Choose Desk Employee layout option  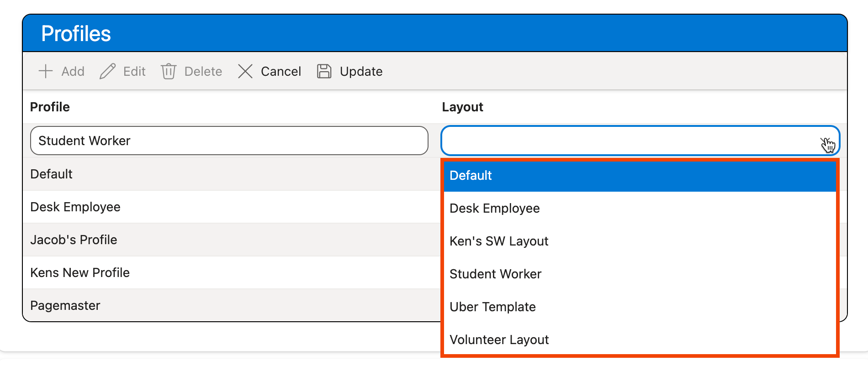point(494,209)
